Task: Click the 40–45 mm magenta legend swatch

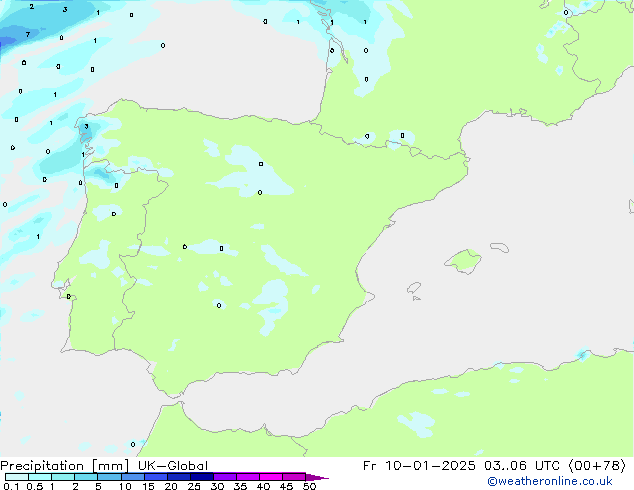Action: (x=271, y=477)
